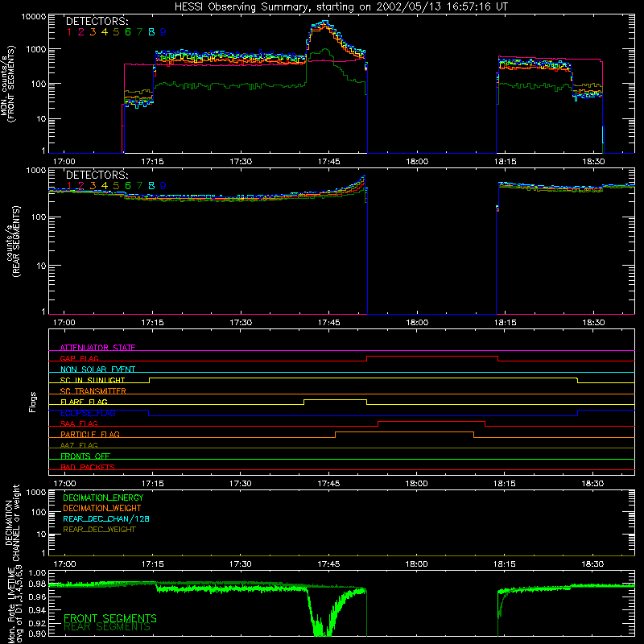This screenshot has width=644, height=644.
Task: Click the 0.92 tick on livetime axis
Action: 37,623
